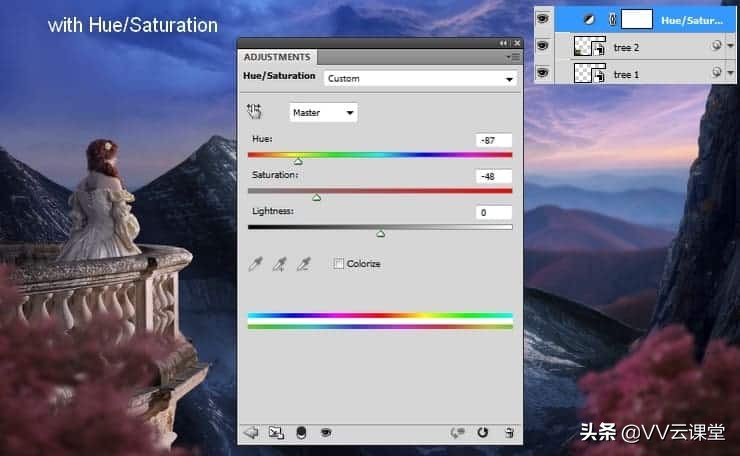Expand tree 2 smart filter arrow
This screenshot has width=740, height=456.
point(730,46)
